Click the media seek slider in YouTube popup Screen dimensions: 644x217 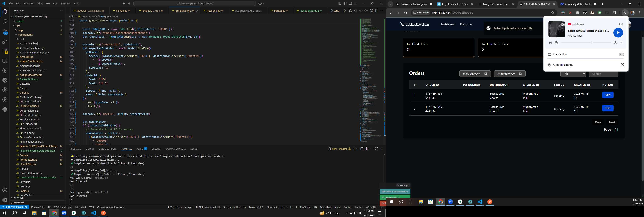click(x=585, y=43)
